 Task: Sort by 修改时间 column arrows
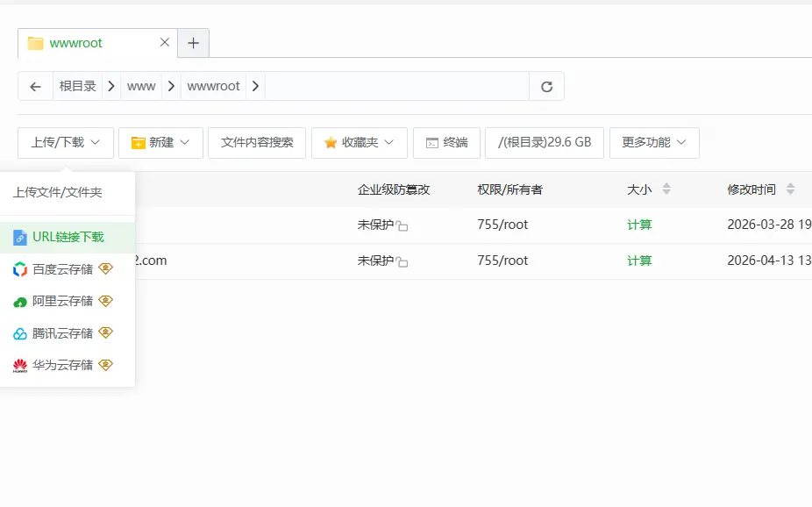pos(790,189)
